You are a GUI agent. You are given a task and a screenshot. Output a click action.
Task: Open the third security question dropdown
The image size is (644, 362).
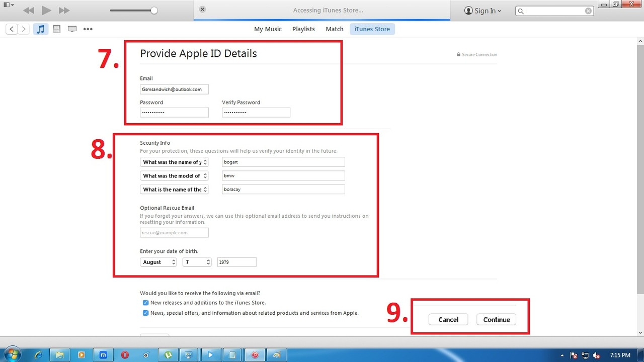(174, 190)
